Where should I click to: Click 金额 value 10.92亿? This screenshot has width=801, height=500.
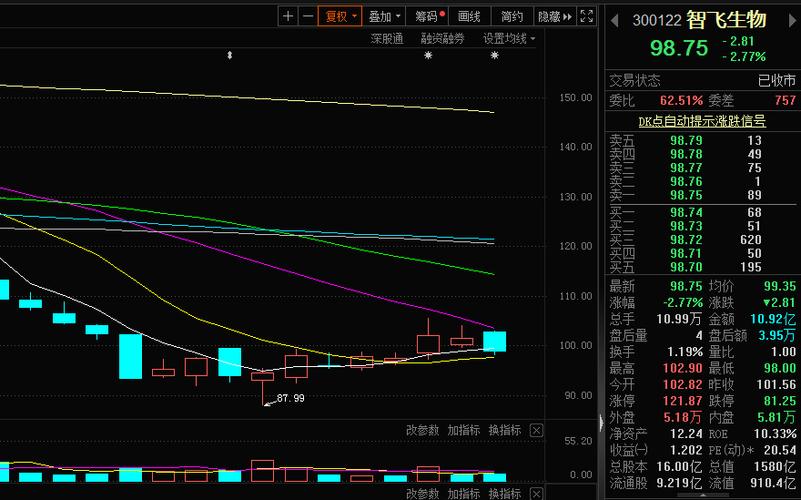(x=773, y=319)
